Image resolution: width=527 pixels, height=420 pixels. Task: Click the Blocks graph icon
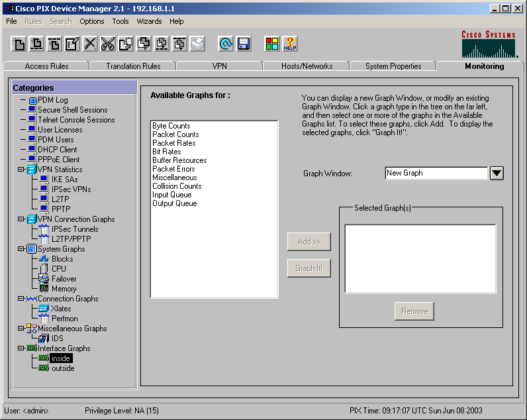44,259
